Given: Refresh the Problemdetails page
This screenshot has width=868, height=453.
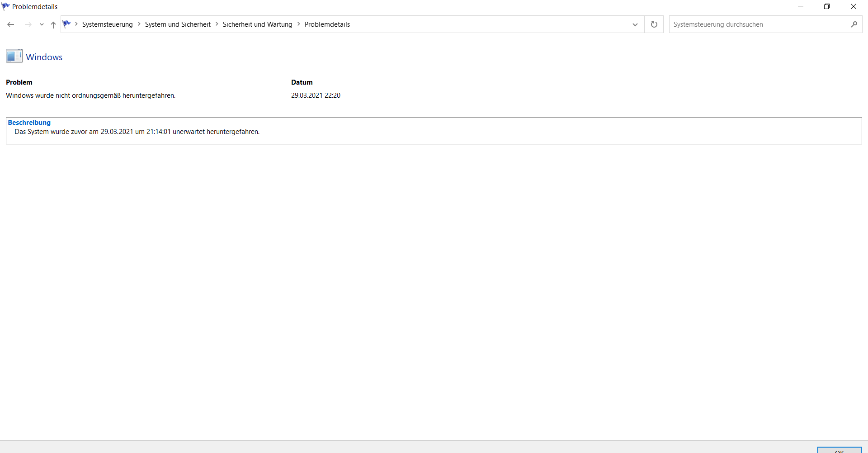Looking at the screenshot, I should [x=654, y=24].
